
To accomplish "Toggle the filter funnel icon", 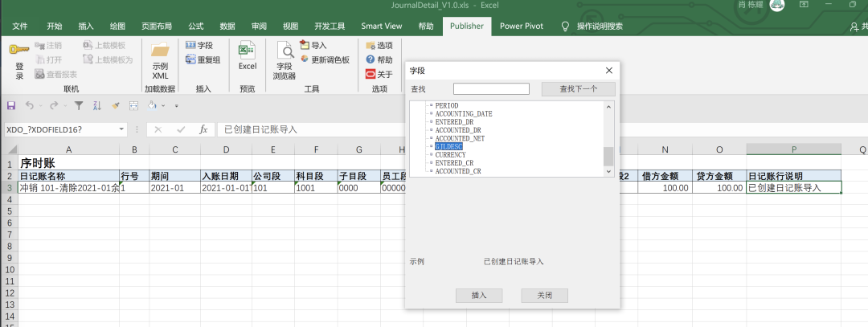I will click(79, 105).
